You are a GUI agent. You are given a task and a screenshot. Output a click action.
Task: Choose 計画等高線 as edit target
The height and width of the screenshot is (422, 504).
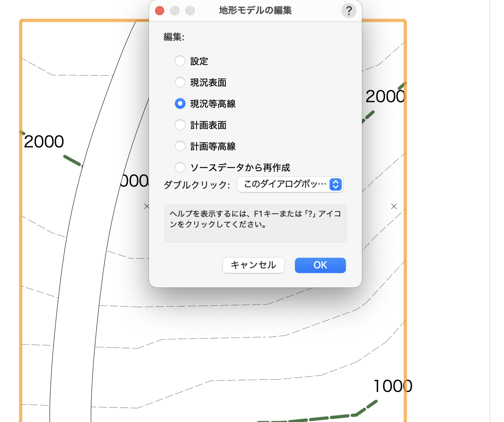(180, 146)
